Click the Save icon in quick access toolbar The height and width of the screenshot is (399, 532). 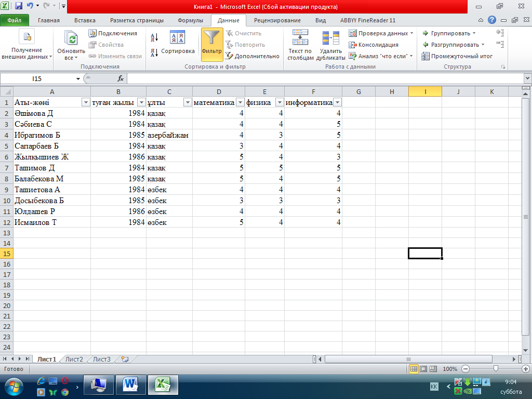[19, 6]
